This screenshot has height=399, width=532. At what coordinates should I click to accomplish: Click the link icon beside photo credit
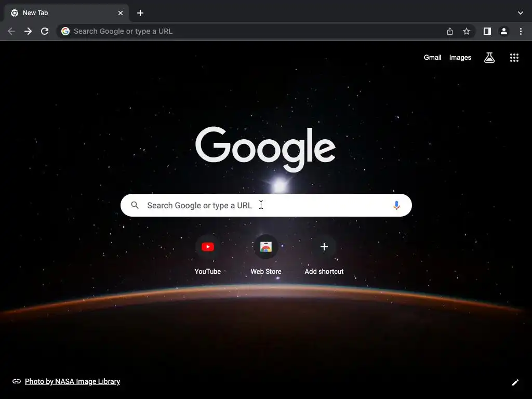click(x=17, y=381)
